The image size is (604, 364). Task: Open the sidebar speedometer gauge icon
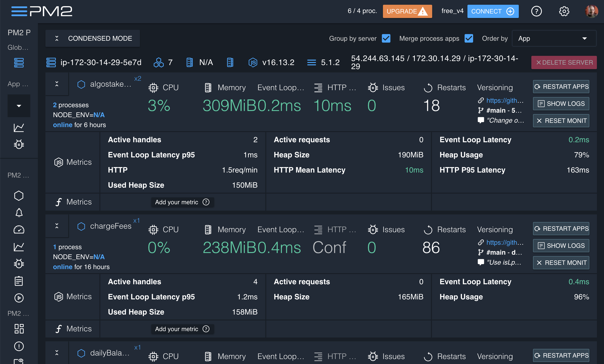pos(19,230)
